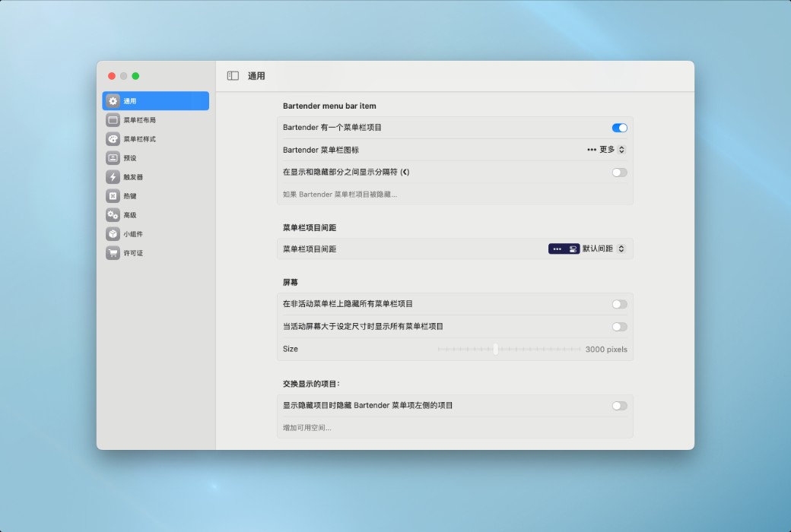Disable Bartender 有一个菜单栏项目 switch
Viewport: 791px width, 532px height.
point(619,128)
